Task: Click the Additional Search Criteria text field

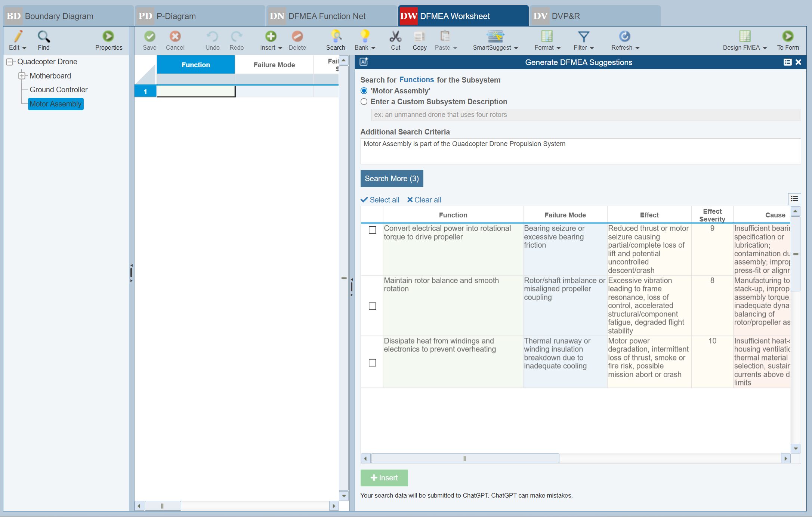Action: 579,151
